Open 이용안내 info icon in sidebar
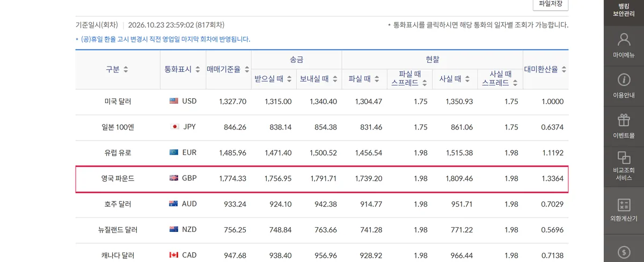 pyautogui.click(x=624, y=80)
